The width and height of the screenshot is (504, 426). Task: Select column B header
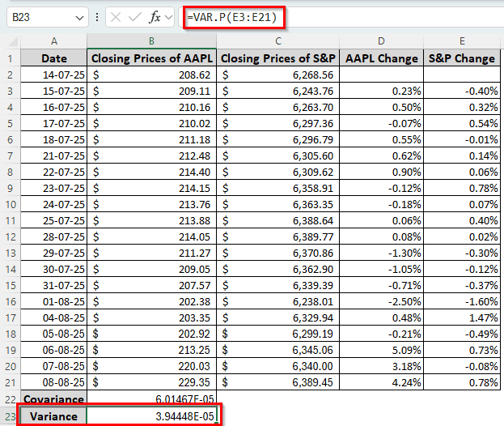pos(151,41)
